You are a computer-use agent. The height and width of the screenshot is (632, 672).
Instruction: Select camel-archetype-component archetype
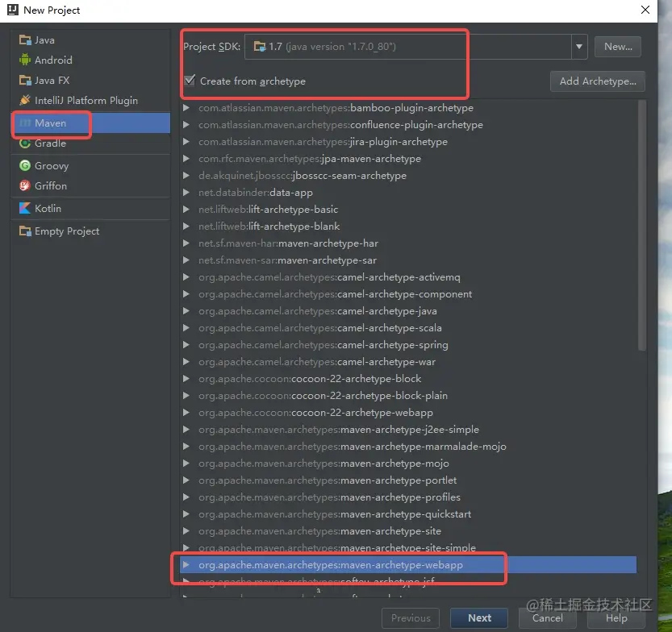click(x=408, y=294)
